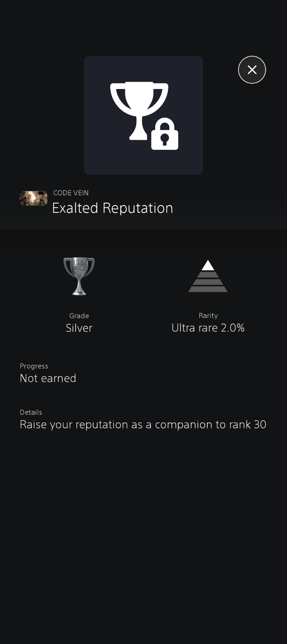Close the trophy details screen
The height and width of the screenshot is (644, 287).
click(x=252, y=70)
